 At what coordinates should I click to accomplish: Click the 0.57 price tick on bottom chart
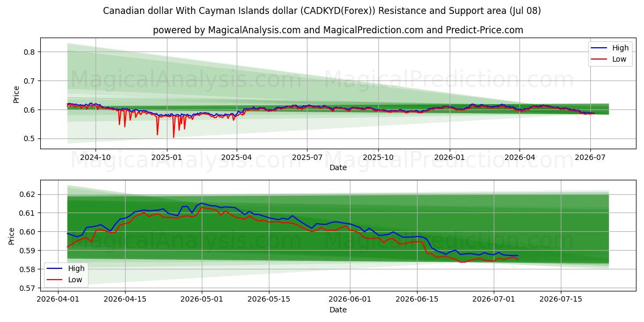click(x=27, y=288)
